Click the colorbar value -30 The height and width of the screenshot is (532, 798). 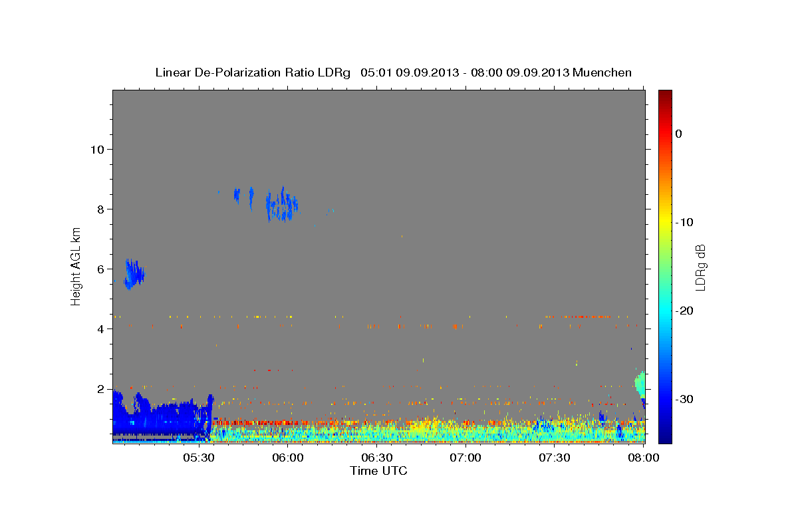(x=685, y=400)
